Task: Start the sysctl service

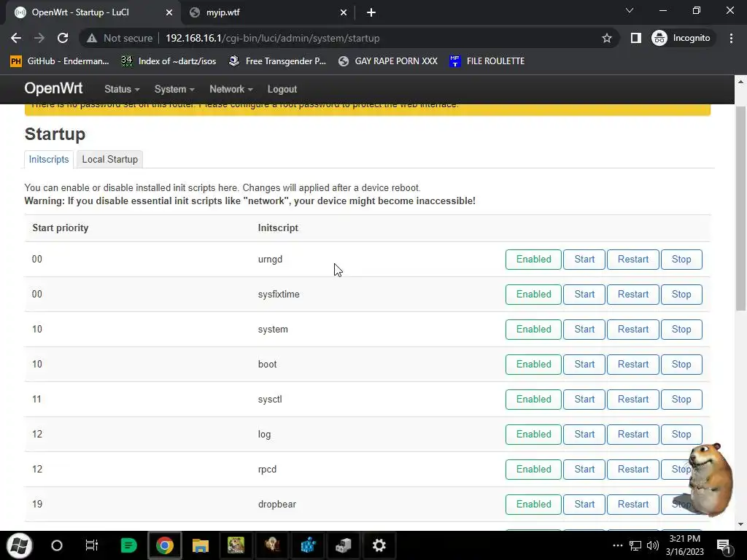Action: (584, 400)
